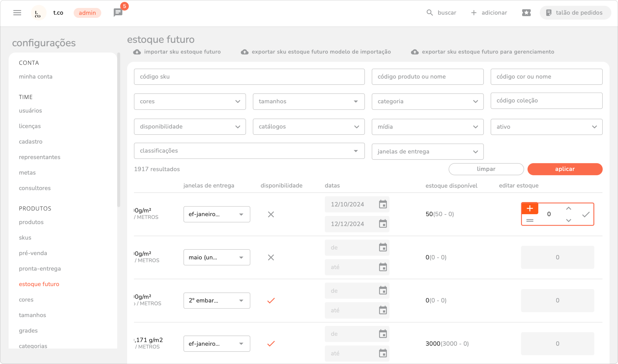This screenshot has width=618, height=364.
Task: Confirm stock edit with checkmark icon
Action: click(586, 215)
